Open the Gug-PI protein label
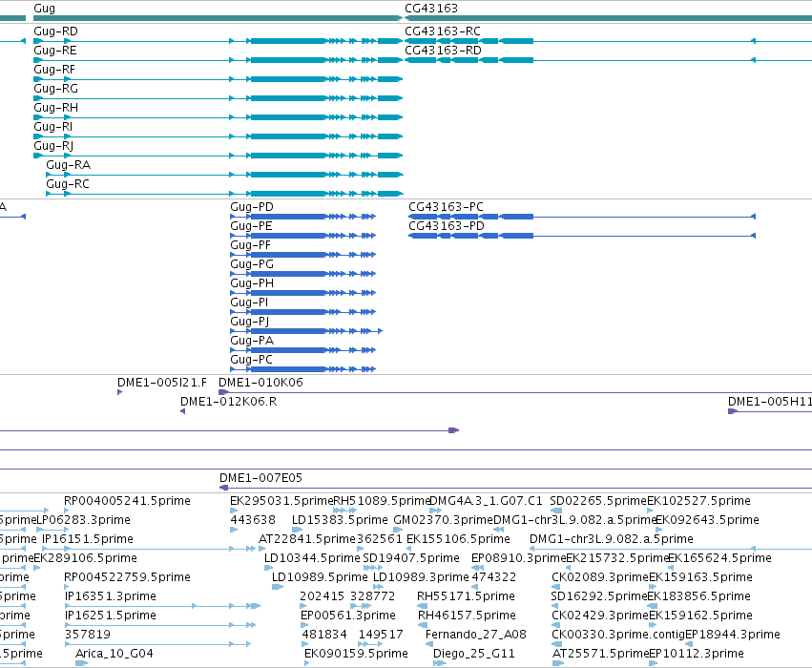The width and height of the screenshot is (812, 668). click(249, 303)
